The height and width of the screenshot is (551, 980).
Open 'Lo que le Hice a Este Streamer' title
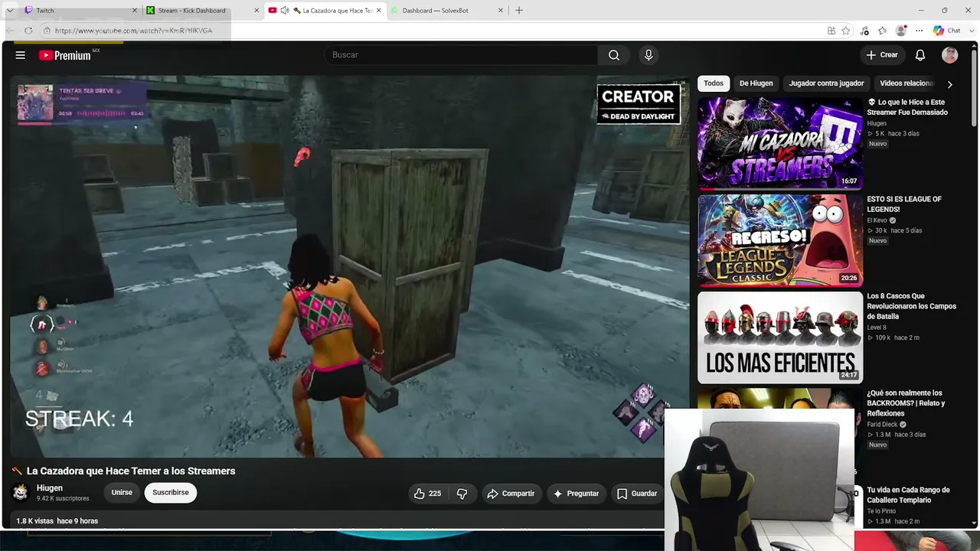(x=907, y=107)
